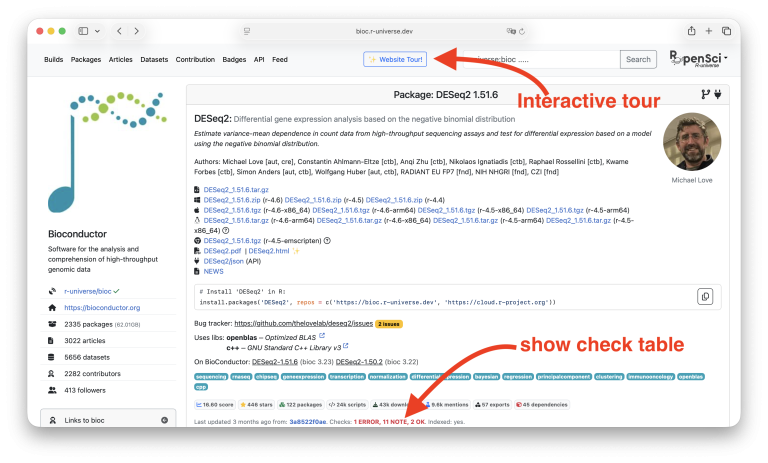Click the Safari back arrow
Viewport: 768px width, 463px height.
[120, 31]
